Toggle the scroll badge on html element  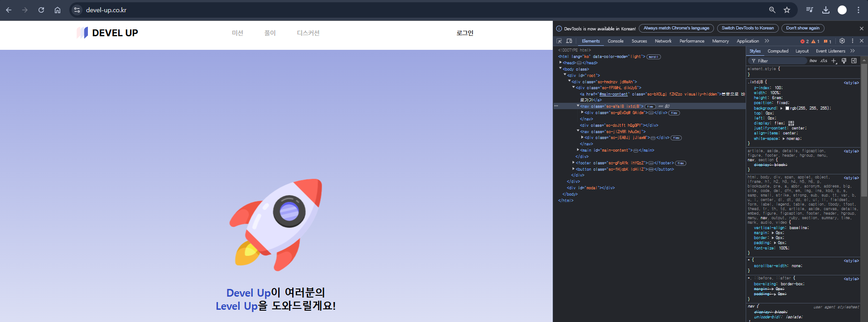(x=654, y=57)
